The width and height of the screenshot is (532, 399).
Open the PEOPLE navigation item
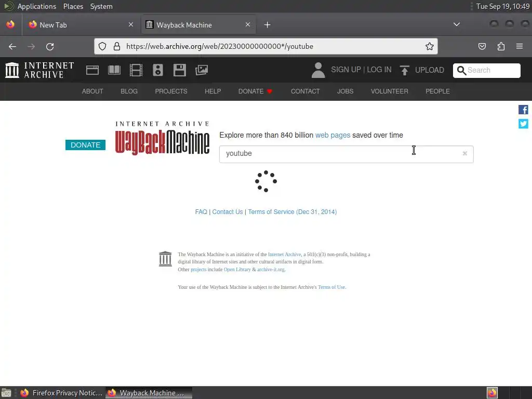tap(437, 91)
